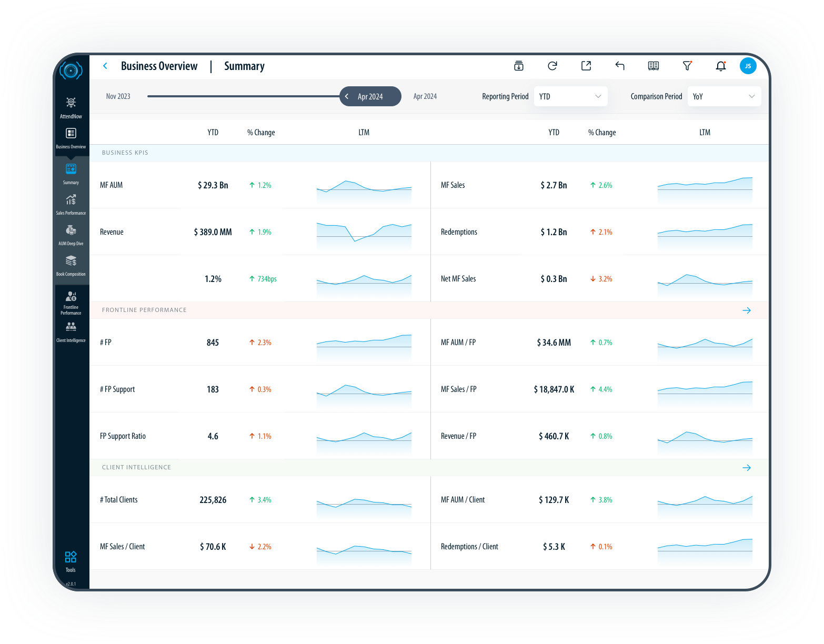
Task: Open AUM Deep Dive in sidebar
Action: click(x=71, y=234)
